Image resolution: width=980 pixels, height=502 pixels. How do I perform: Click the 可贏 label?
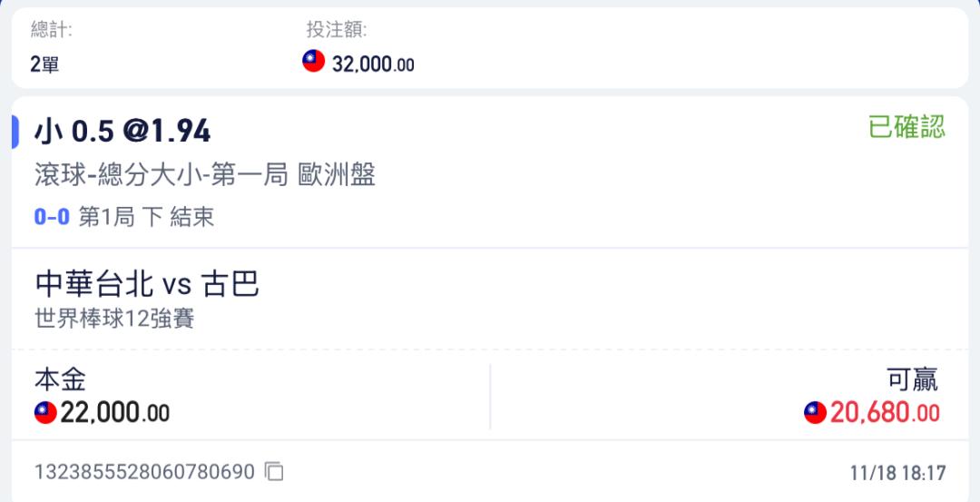(913, 379)
